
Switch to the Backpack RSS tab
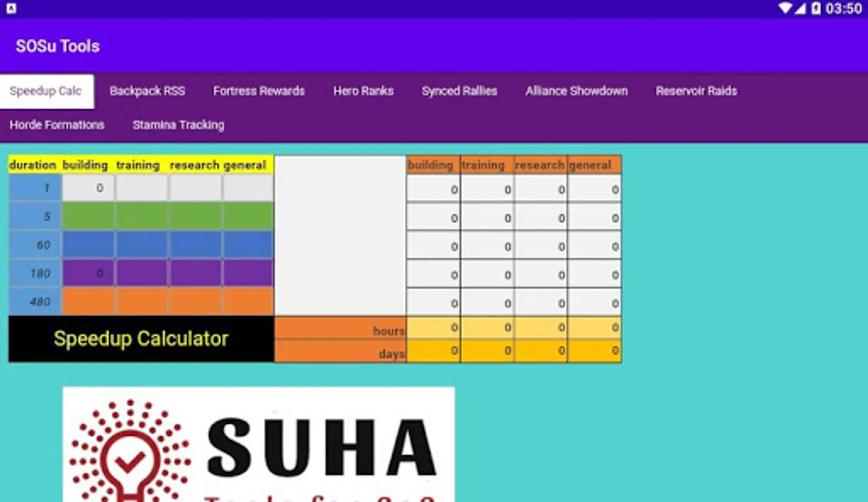147,91
